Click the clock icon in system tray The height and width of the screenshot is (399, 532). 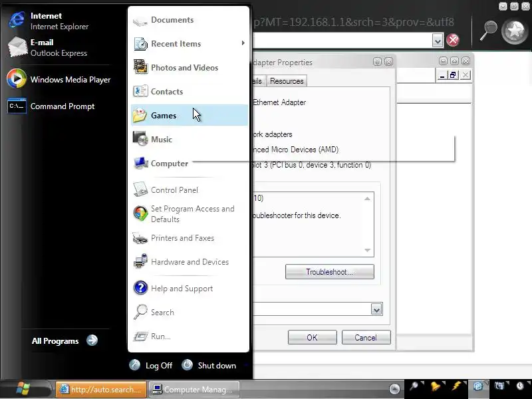[521, 386]
